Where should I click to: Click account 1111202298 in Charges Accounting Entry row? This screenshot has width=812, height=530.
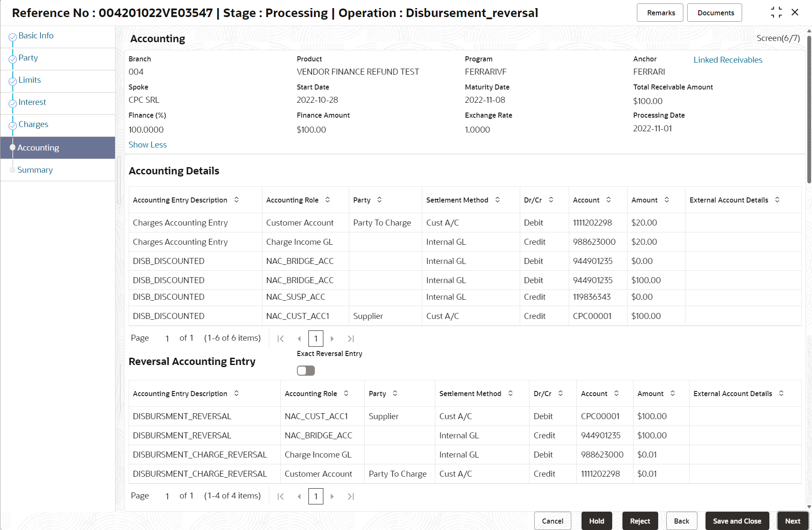[592, 223]
